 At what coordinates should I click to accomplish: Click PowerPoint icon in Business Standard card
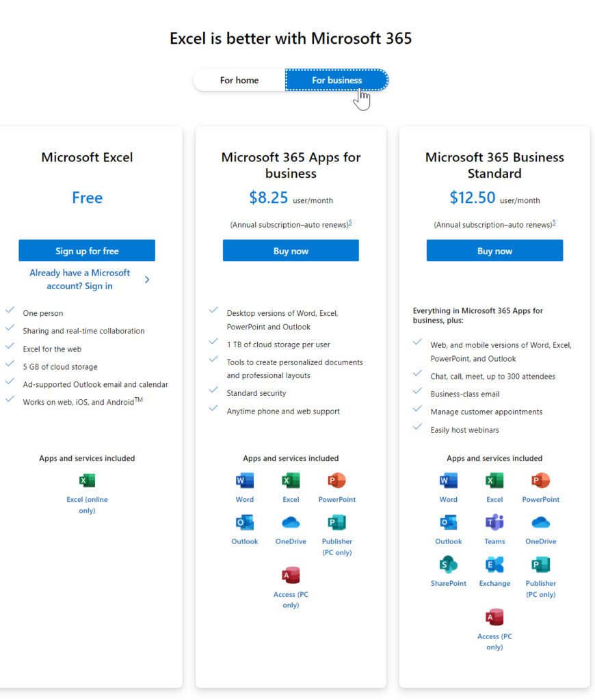[x=540, y=481]
